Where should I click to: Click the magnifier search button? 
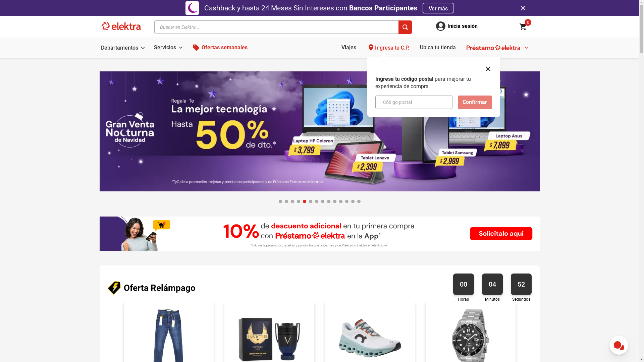pyautogui.click(x=405, y=27)
